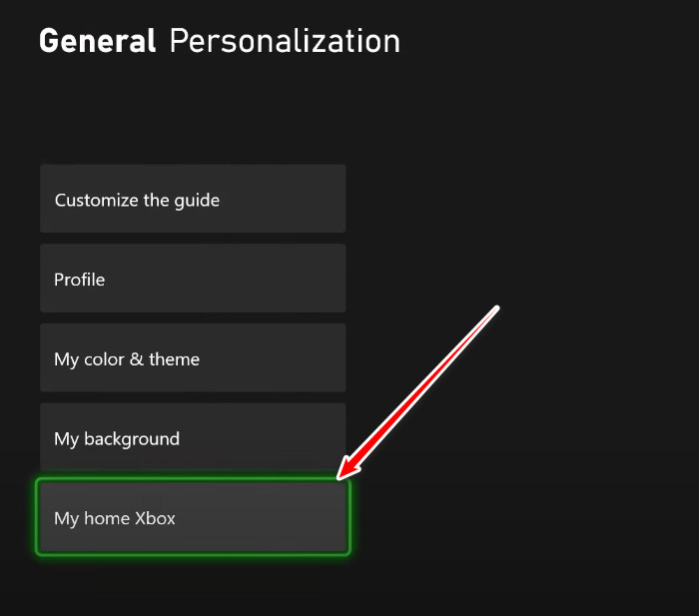This screenshot has width=699, height=616.
Task: Go to the guide customization entry
Action: coord(193,200)
